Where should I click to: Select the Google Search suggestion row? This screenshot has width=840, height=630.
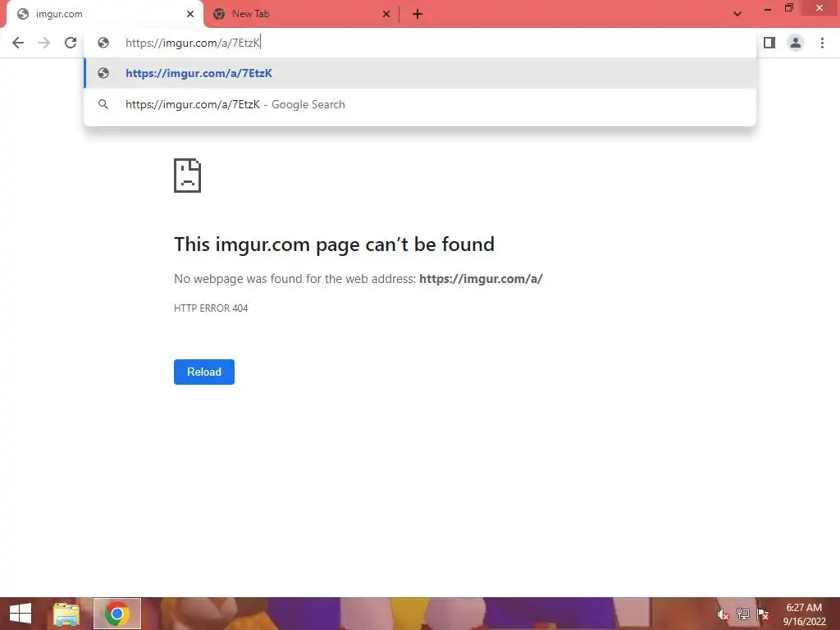420,104
